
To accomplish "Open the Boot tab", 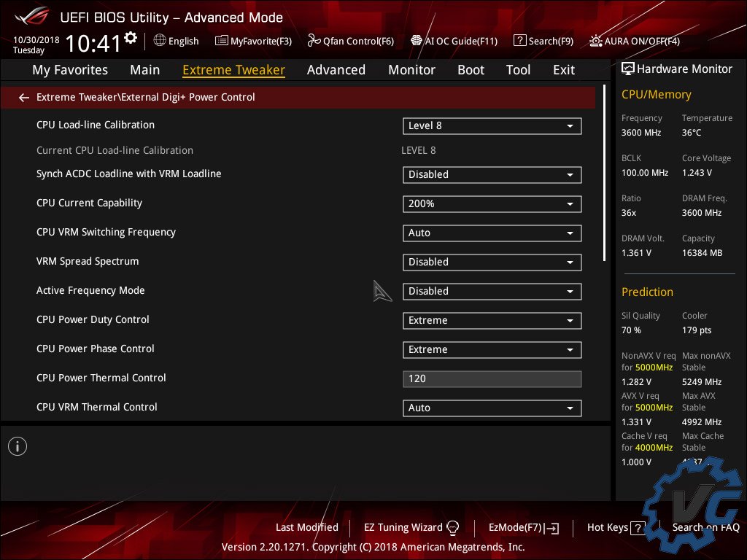I will (x=471, y=70).
